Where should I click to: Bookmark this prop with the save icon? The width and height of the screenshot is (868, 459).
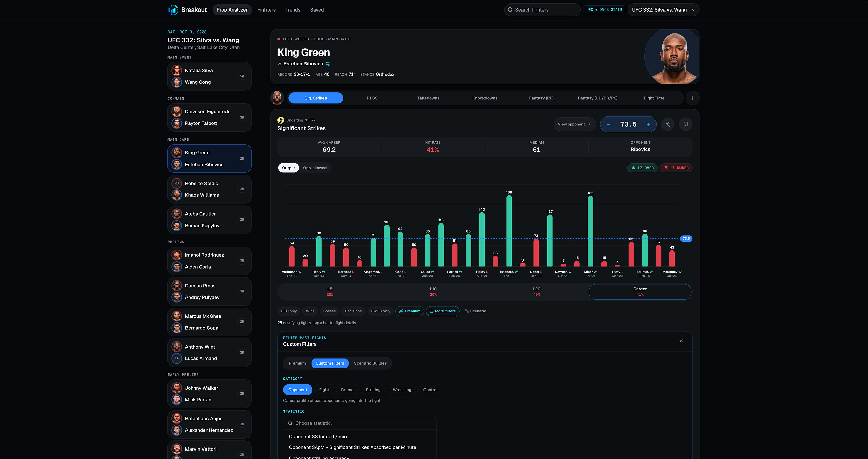(686, 124)
